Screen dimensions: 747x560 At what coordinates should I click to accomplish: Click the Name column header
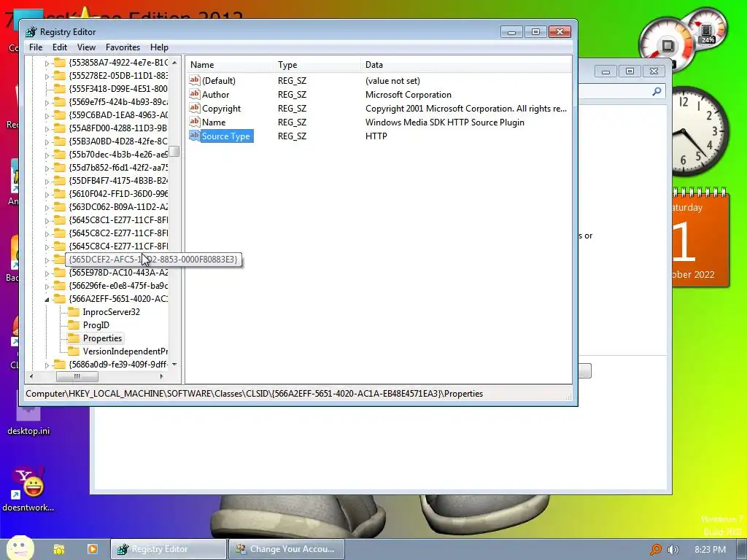(x=230, y=65)
